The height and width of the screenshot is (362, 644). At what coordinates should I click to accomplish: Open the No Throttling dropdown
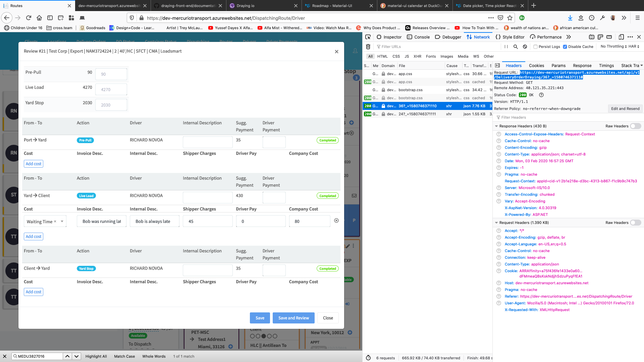click(613, 47)
